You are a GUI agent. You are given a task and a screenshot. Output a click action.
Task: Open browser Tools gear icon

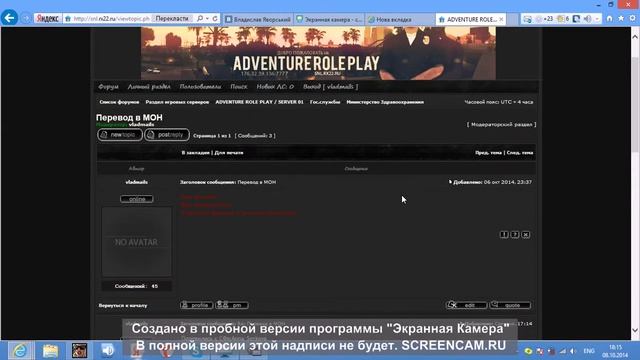click(633, 18)
